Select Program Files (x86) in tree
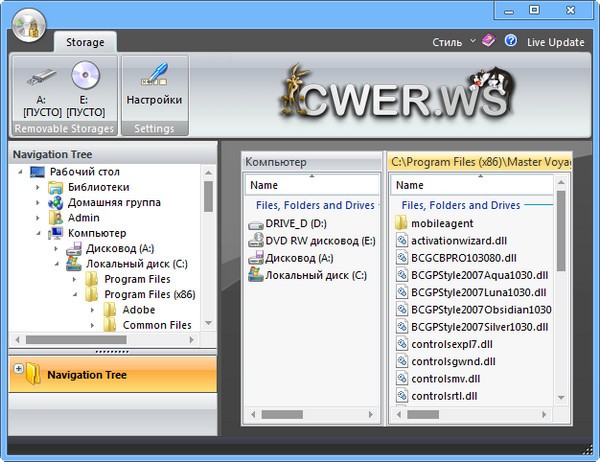The width and height of the screenshot is (600, 462). [149, 295]
